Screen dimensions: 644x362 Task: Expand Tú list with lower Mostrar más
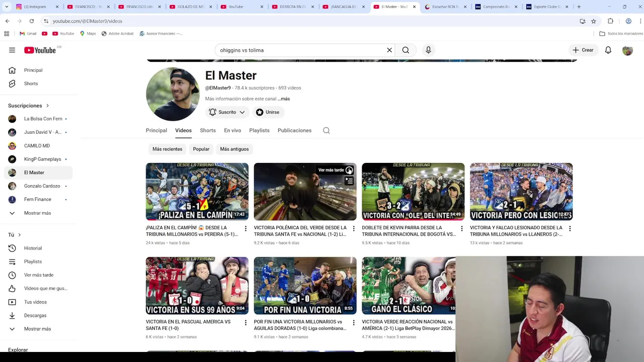37,329
